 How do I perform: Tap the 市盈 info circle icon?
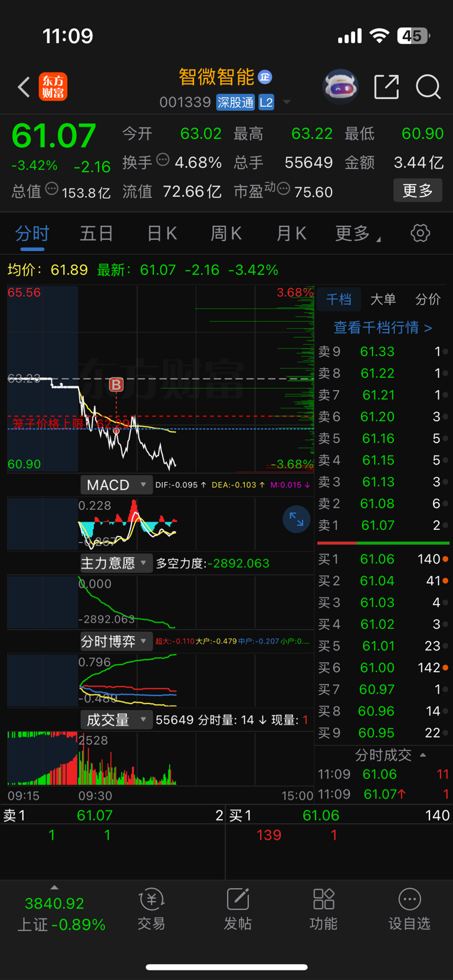coord(284,189)
